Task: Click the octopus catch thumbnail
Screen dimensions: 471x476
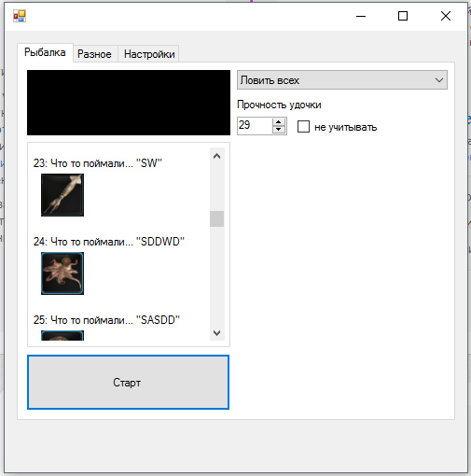Action: coord(62,273)
